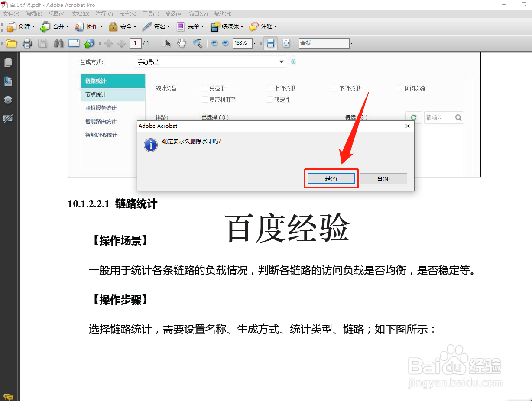532x401 pixels.
Task: Click the zoom in plus icon
Action: click(x=225, y=43)
